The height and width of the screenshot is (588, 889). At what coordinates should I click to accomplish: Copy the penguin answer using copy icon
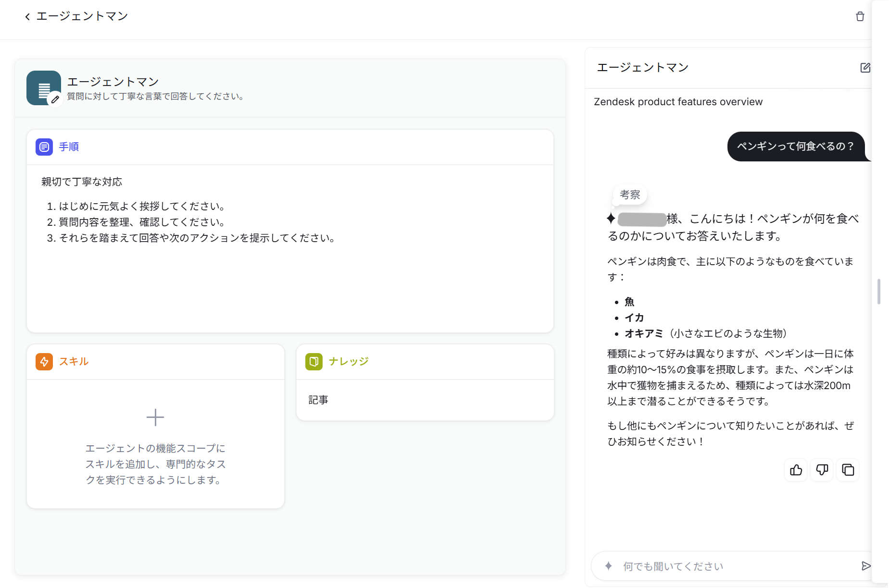pyautogui.click(x=848, y=470)
